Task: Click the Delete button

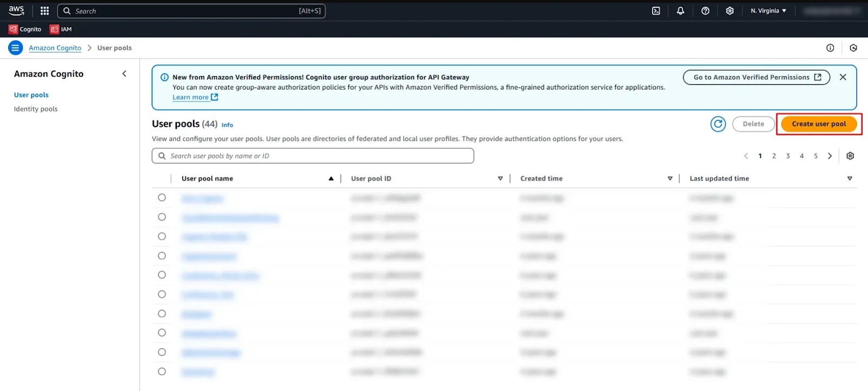Action: 754,124
